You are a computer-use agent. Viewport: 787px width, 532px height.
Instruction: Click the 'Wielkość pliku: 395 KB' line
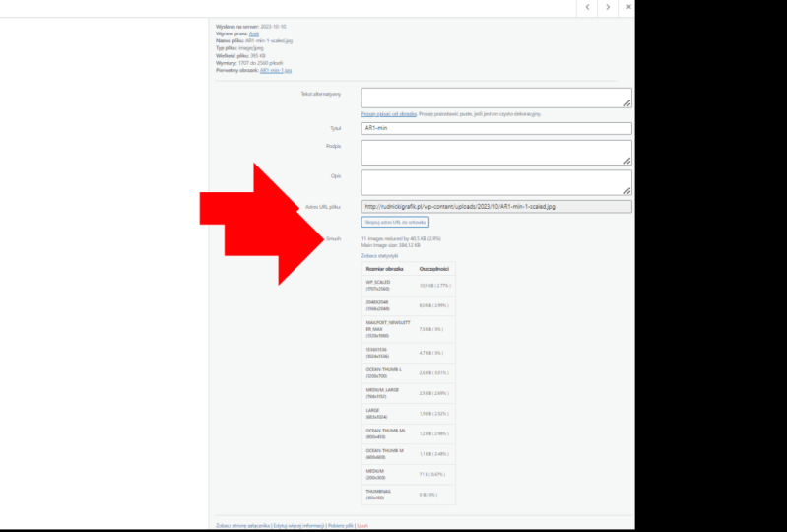tap(241, 56)
